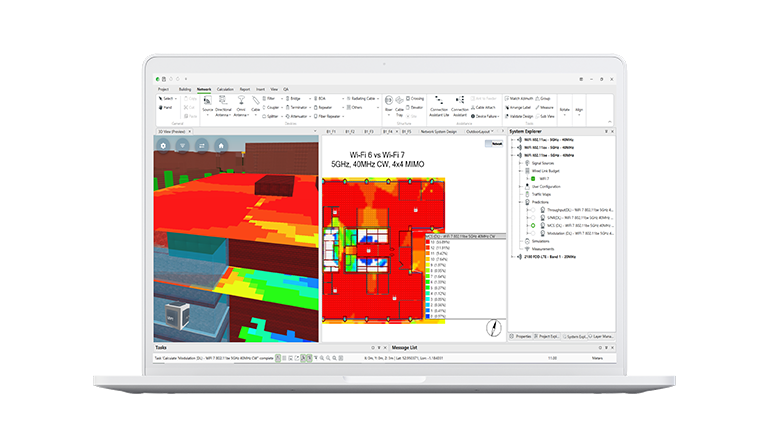The height and width of the screenshot is (446, 768).
Task: Pick the Omni Antenna tool
Action: pos(240,106)
